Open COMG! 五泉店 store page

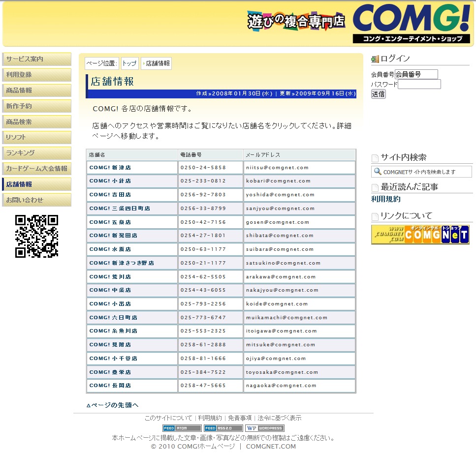click(110, 222)
